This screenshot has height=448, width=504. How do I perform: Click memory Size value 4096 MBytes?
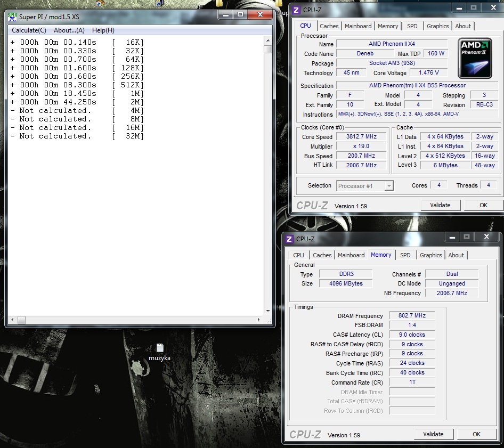click(x=346, y=283)
